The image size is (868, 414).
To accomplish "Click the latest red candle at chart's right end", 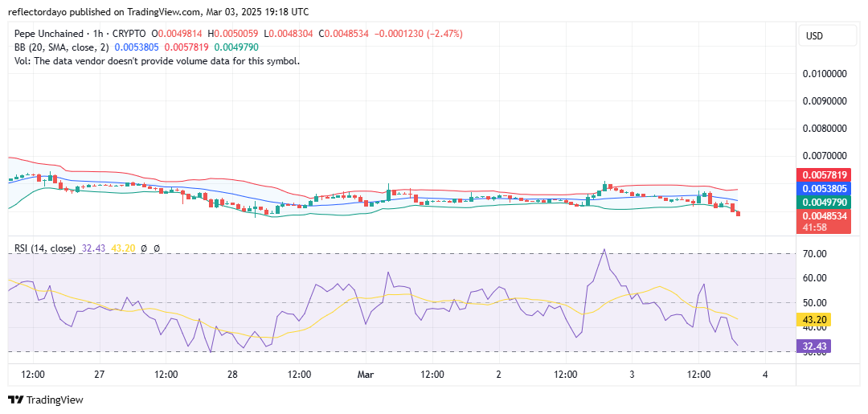I will (x=738, y=214).
